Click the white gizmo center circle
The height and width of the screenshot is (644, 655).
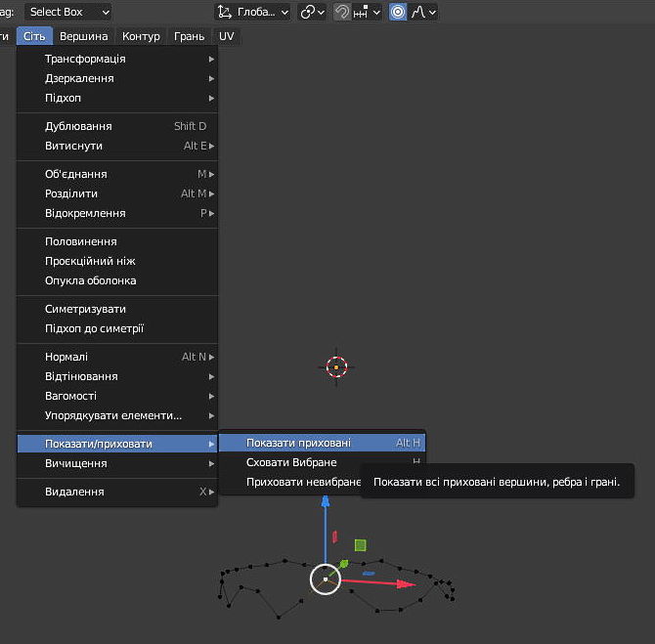point(326,580)
